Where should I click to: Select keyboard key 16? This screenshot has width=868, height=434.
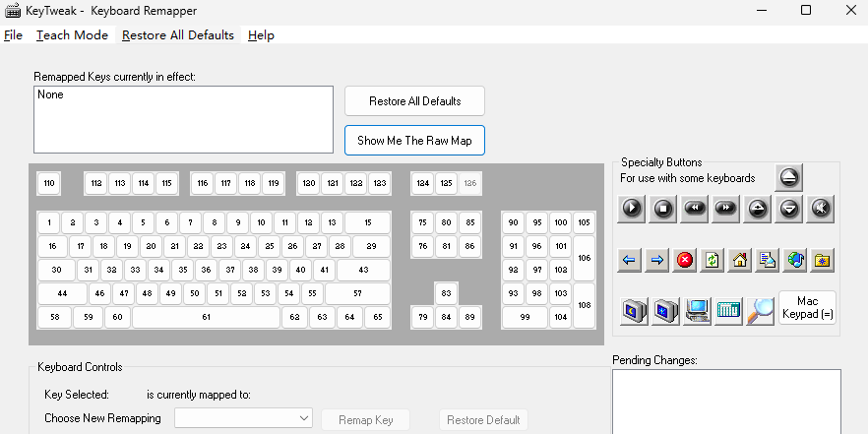[x=52, y=246]
